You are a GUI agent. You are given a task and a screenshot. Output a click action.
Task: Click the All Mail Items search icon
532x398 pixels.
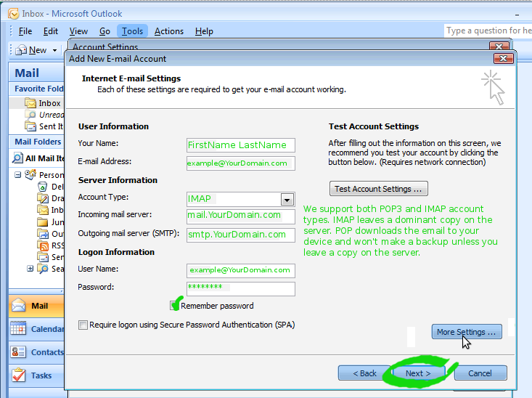point(17,158)
